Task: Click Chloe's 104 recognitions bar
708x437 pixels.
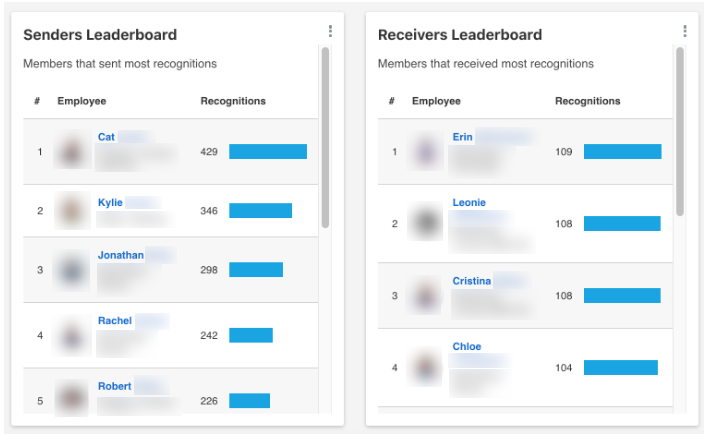Action: [x=620, y=367]
